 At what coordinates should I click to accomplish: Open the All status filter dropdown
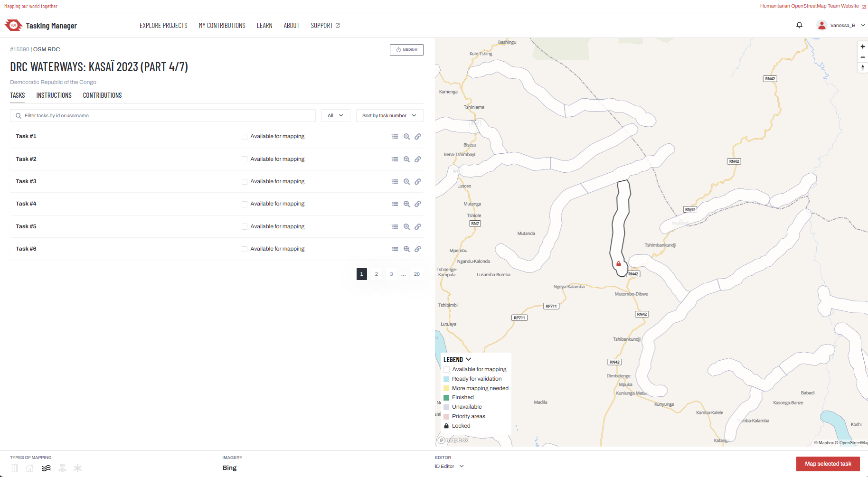pyautogui.click(x=336, y=116)
